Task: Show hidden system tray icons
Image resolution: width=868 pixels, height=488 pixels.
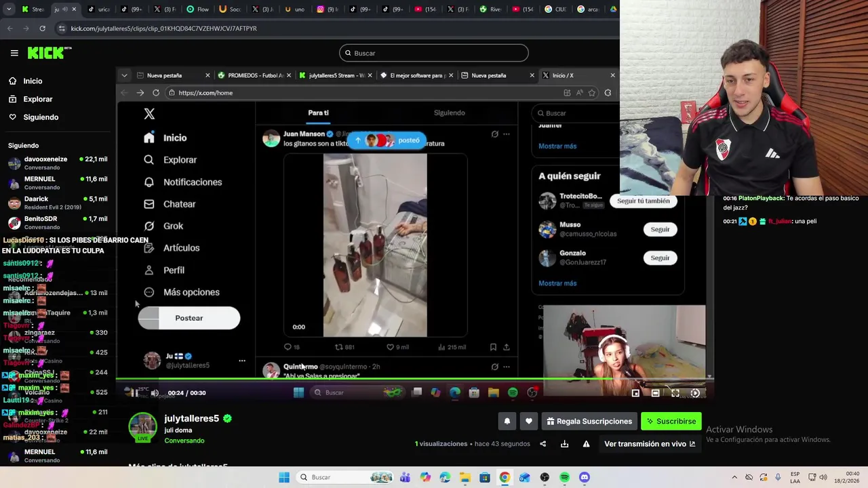Action: (x=734, y=477)
